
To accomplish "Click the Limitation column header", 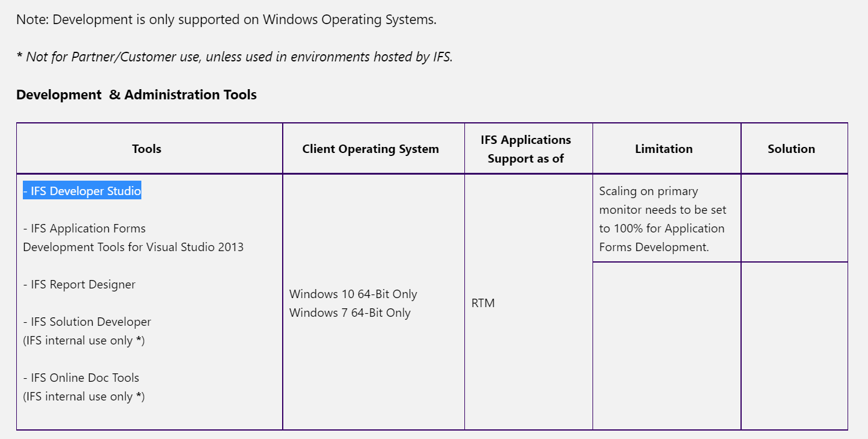I will tap(664, 149).
